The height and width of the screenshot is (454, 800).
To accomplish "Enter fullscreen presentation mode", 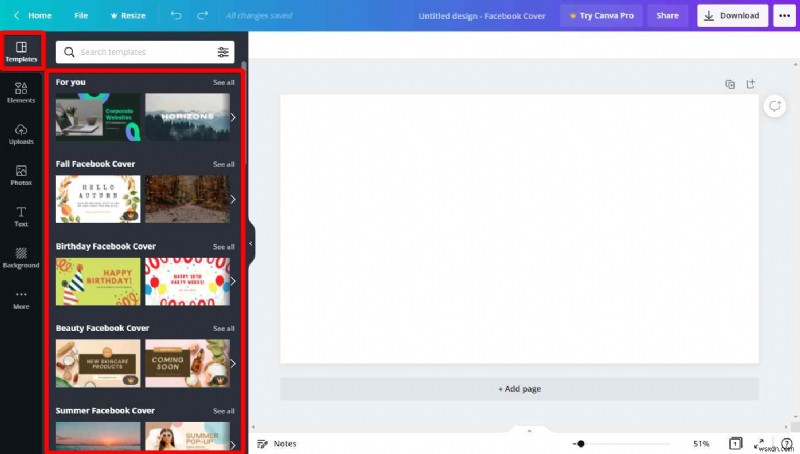I will [x=759, y=444].
